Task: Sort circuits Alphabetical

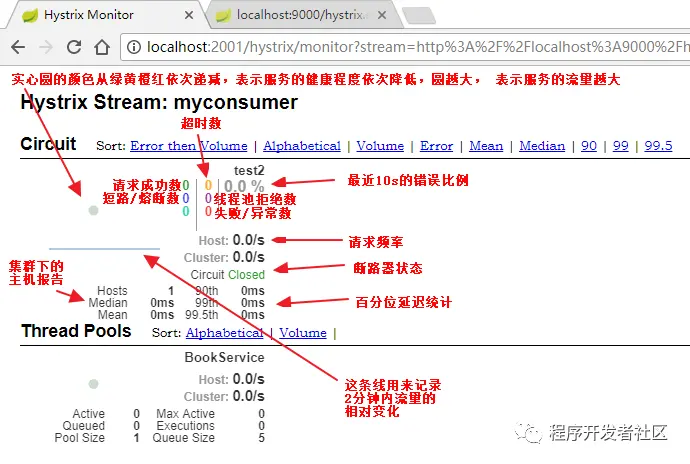Action: pyautogui.click(x=302, y=146)
